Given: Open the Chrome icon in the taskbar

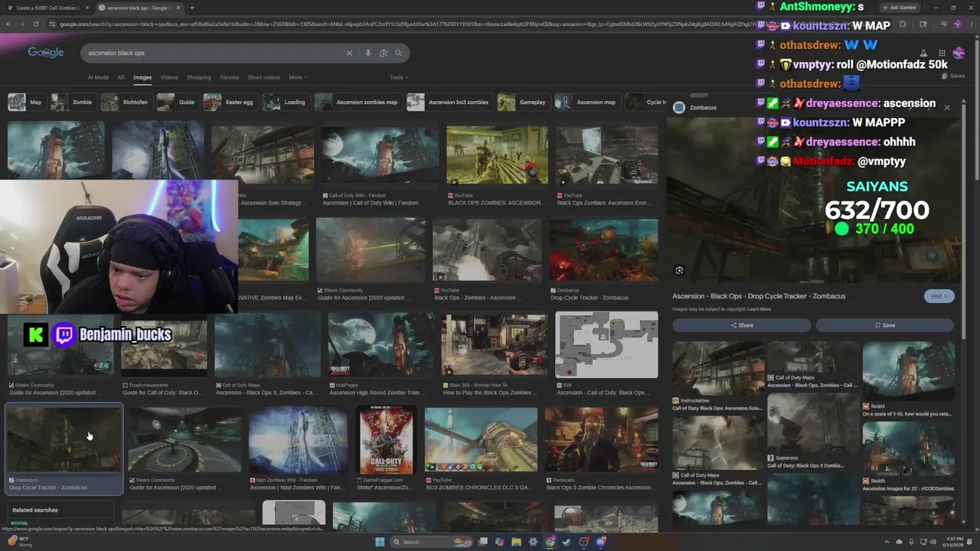Looking at the screenshot, I should click(550, 542).
